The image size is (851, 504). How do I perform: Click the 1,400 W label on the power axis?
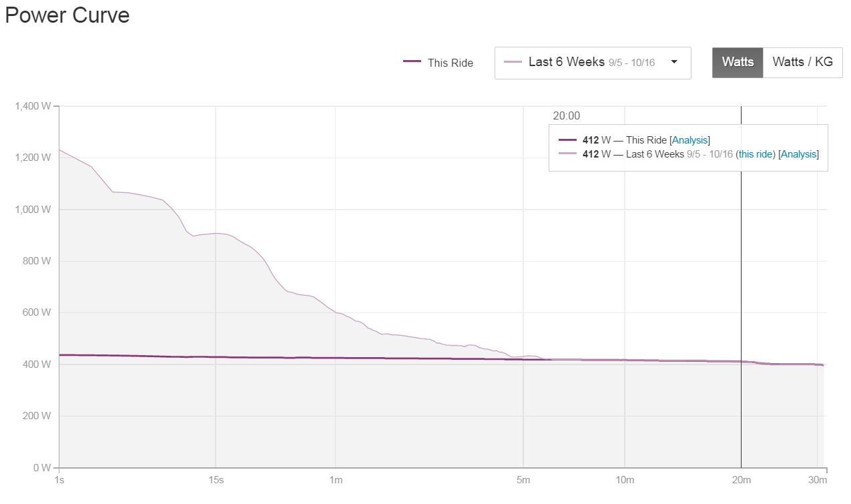coord(33,106)
